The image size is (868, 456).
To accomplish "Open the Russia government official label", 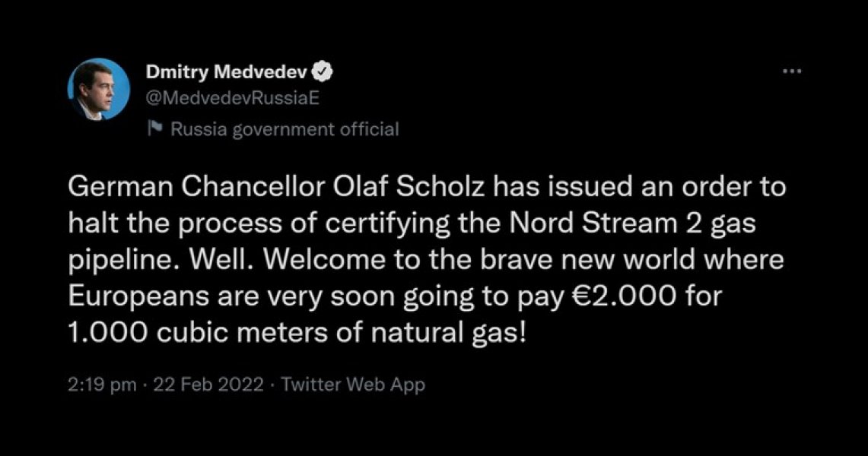I will point(285,129).
